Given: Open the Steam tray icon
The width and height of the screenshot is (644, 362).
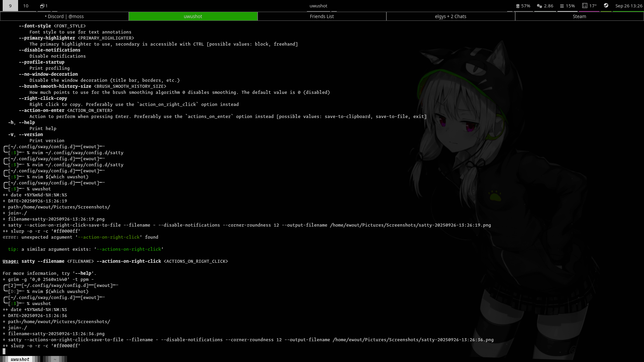Looking at the screenshot, I should point(606,5).
